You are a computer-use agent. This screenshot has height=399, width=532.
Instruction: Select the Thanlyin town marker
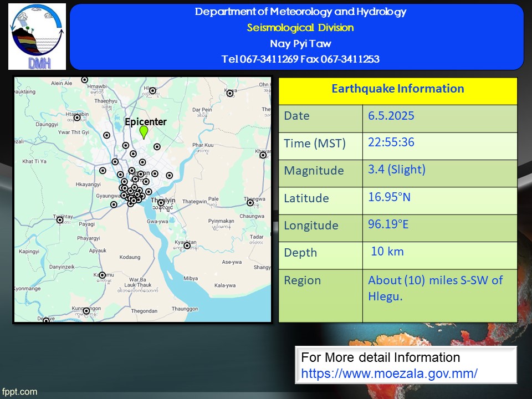click(x=161, y=203)
